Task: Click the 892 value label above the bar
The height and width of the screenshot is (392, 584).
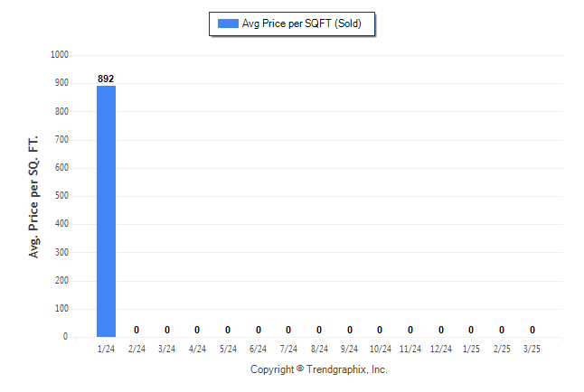Action: coord(106,79)
